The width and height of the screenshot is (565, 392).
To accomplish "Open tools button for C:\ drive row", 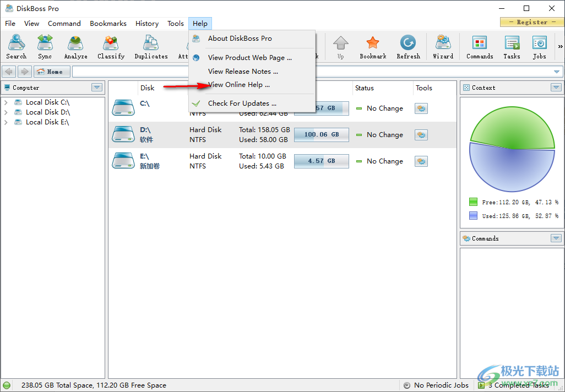I will [421, 108].
